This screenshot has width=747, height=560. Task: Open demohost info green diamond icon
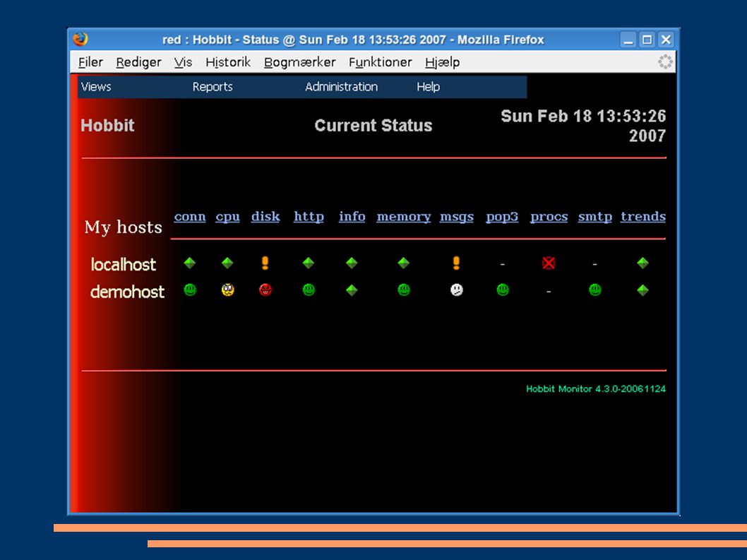(x=352, y=290)
